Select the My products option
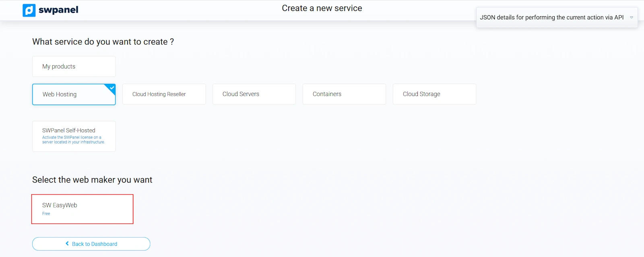Screen dimensions: 644x257 [x=74, y=66]
